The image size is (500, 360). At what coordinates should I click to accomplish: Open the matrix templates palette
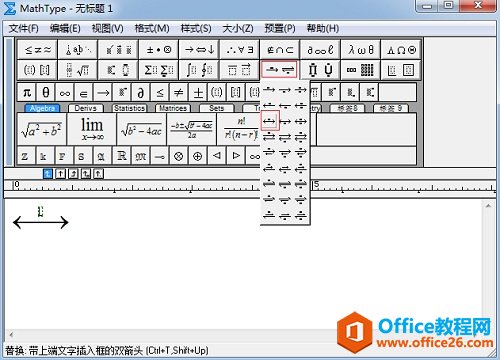tap(360, 70)
